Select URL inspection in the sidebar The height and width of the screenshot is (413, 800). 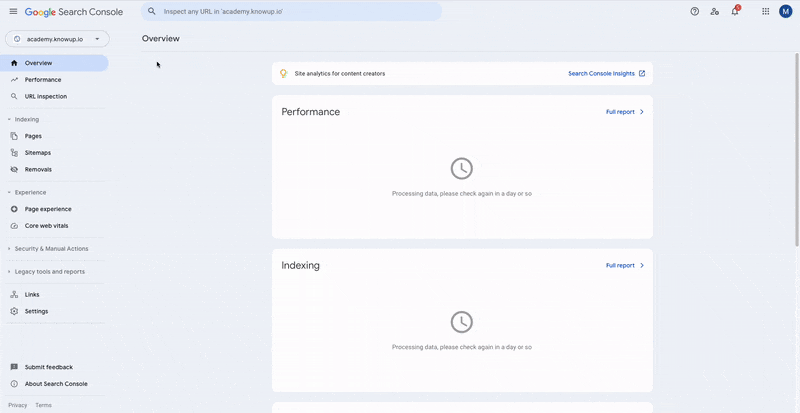point(45,97)
